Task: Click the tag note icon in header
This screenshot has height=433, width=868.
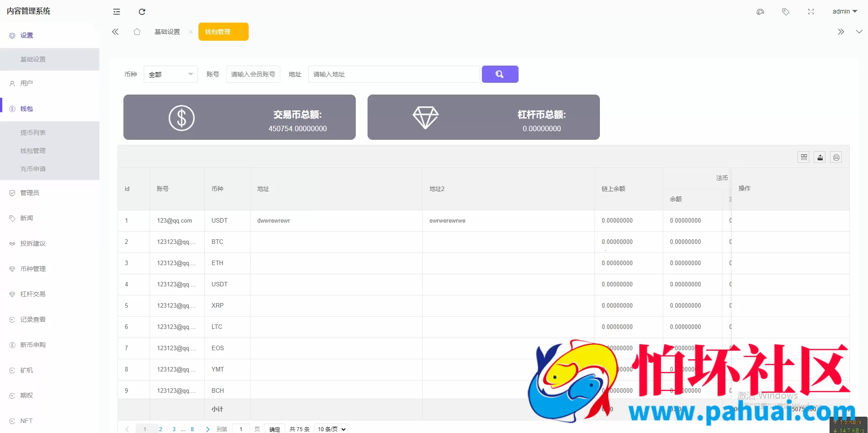Action: click(x=786, y=12)
